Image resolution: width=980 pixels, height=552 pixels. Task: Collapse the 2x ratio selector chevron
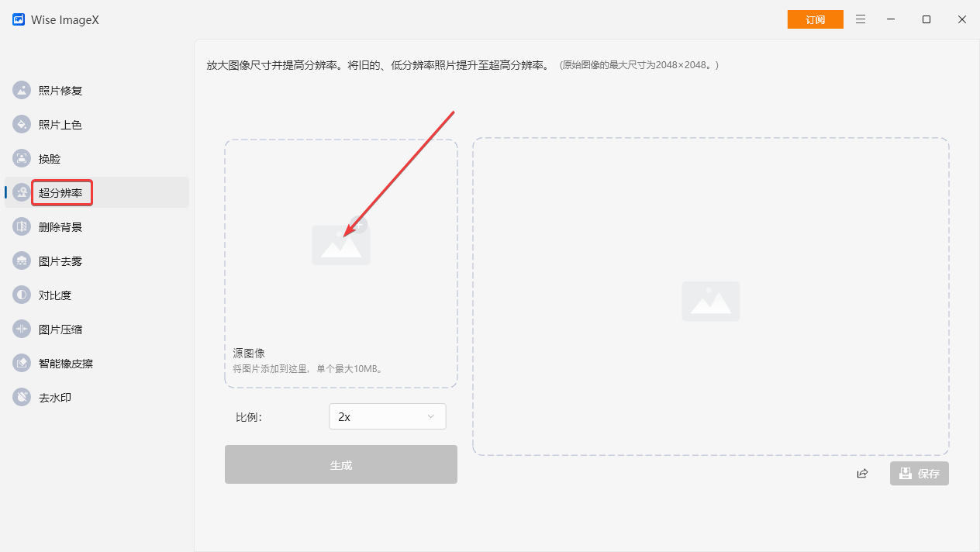pos(433,416)
